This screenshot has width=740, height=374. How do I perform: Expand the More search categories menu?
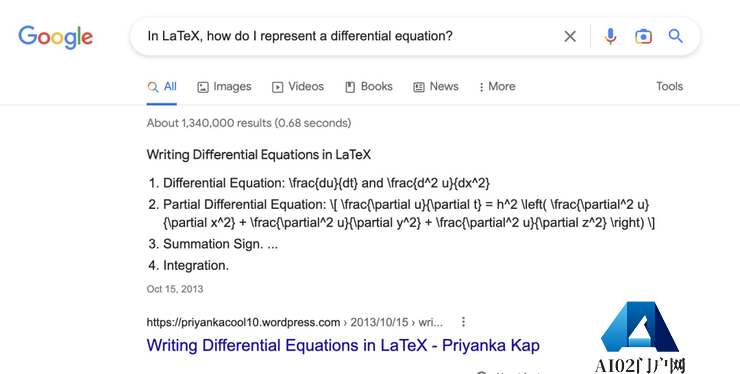(496, 87)
